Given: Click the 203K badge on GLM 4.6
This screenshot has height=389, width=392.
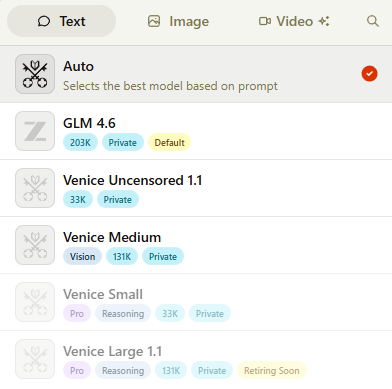Looking at the screenshot, I should [x=80, y=143].
